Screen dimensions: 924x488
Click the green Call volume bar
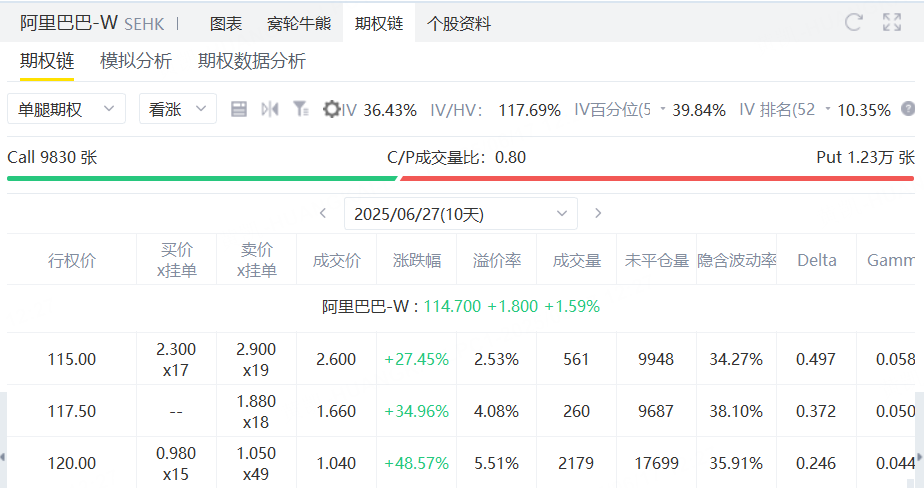tap(202, 178)
